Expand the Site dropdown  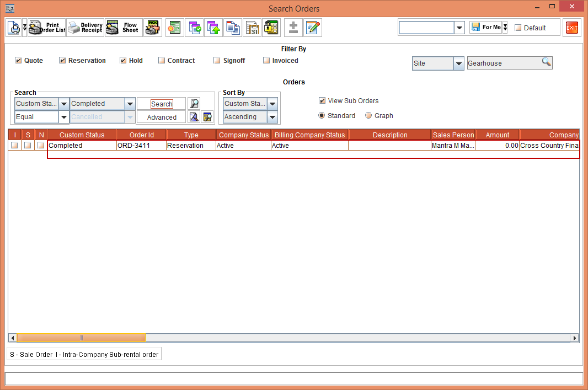point(458,63)
